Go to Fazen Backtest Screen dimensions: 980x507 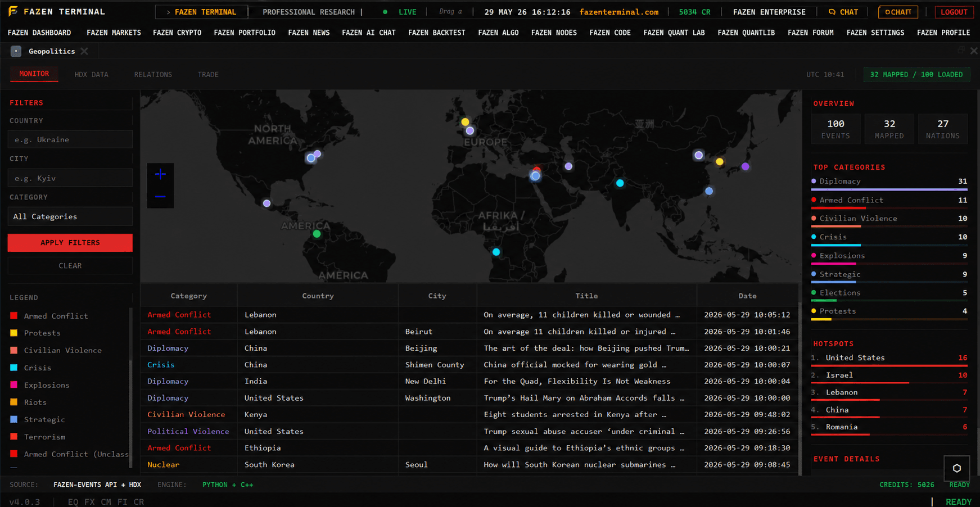click(x=437, y=33)
